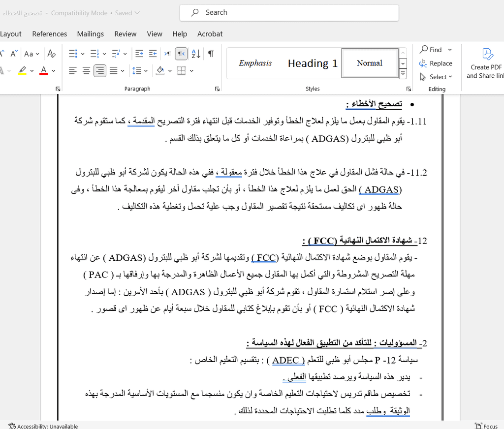The image size is (504, 429).
Task: Open the Acrobat tab
Action: tap(210, 34)
